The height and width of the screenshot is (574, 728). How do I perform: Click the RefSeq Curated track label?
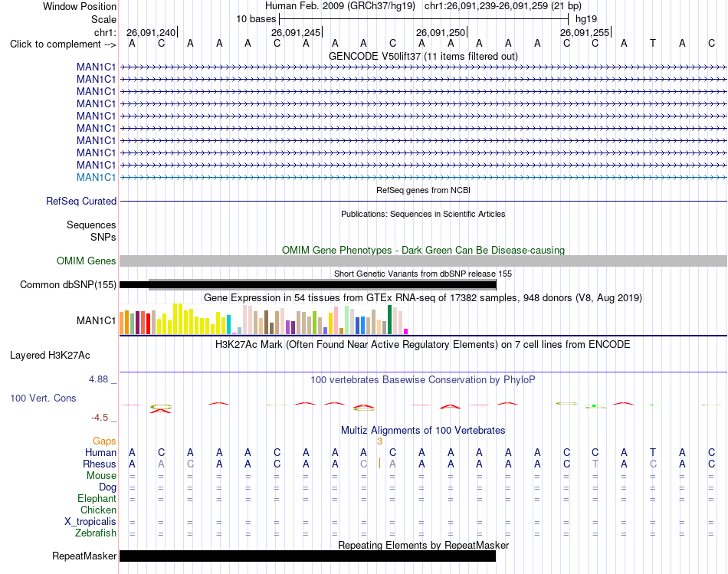click(x=81, y=201)
